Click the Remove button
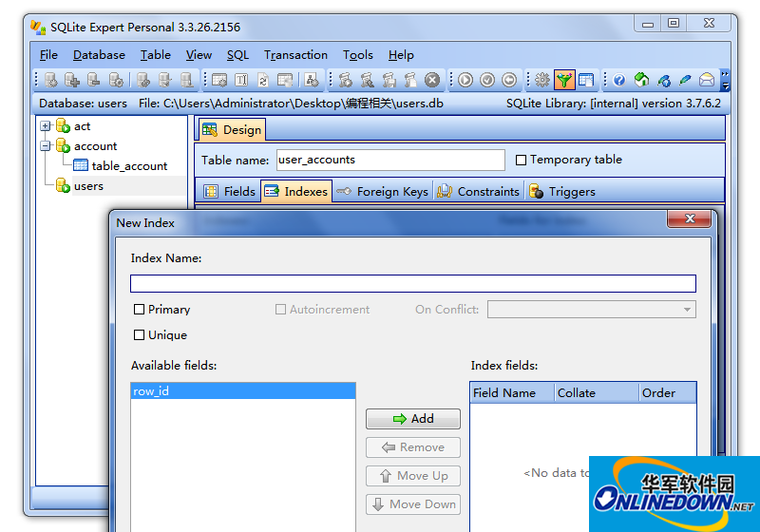760x532 pixels. click(x=413, y=447)
